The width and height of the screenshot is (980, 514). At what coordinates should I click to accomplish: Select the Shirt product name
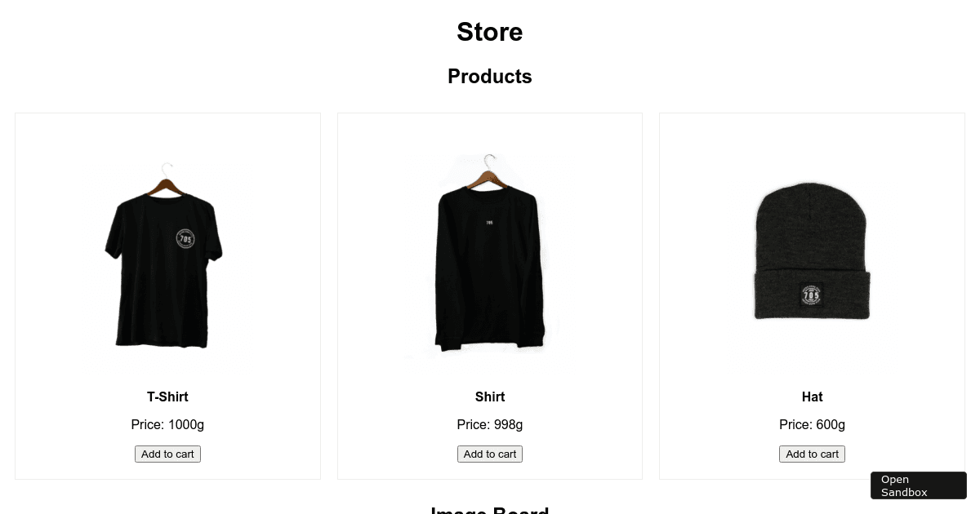point(490,397)
